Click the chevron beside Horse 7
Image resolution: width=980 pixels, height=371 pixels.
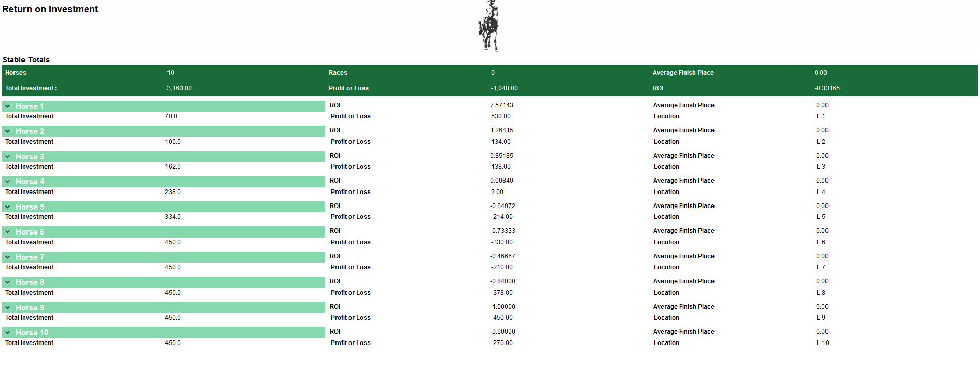(8, 257)
